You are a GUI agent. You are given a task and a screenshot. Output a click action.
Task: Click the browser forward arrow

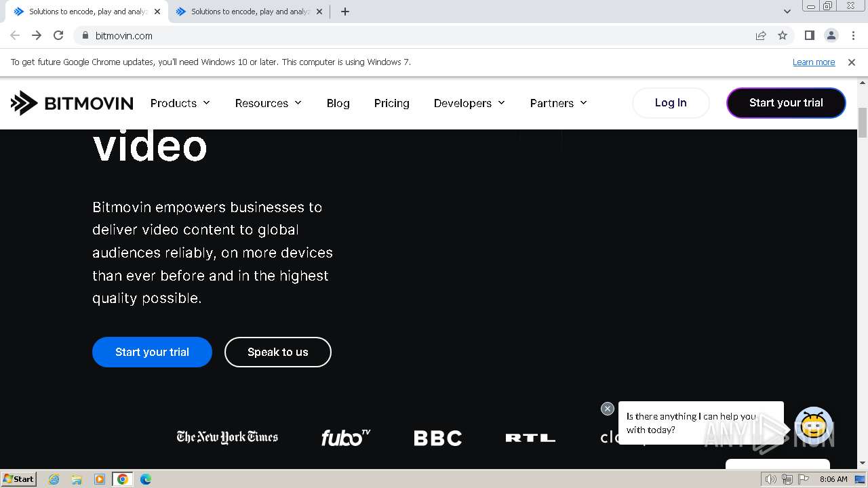tap(37, 35)
